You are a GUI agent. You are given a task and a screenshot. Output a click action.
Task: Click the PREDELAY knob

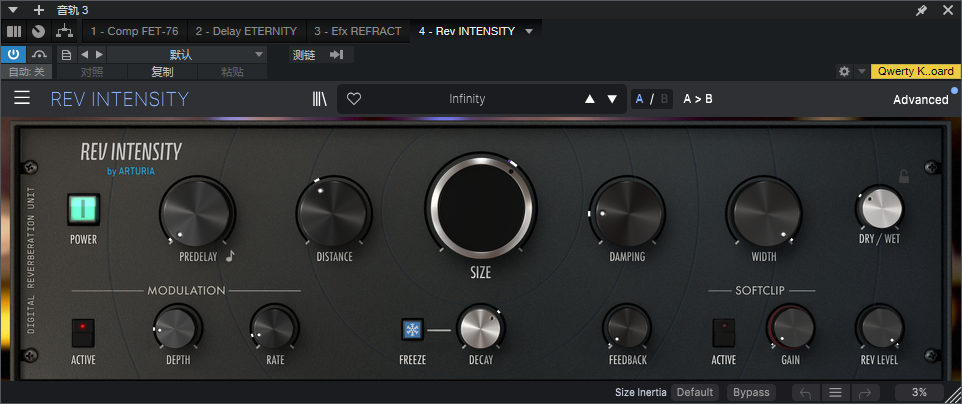click(196, 212)
